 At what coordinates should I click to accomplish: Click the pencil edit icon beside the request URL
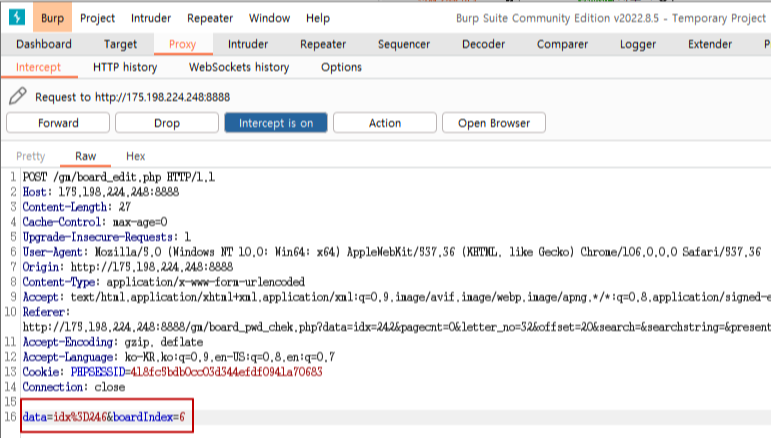click(18, 96)
